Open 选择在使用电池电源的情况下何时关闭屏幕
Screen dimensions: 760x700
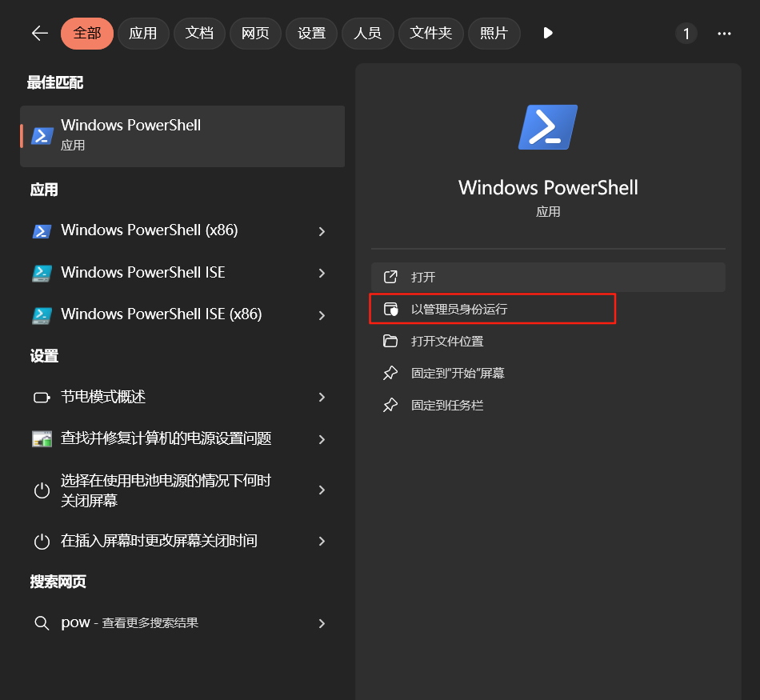[x=182, y=490]
